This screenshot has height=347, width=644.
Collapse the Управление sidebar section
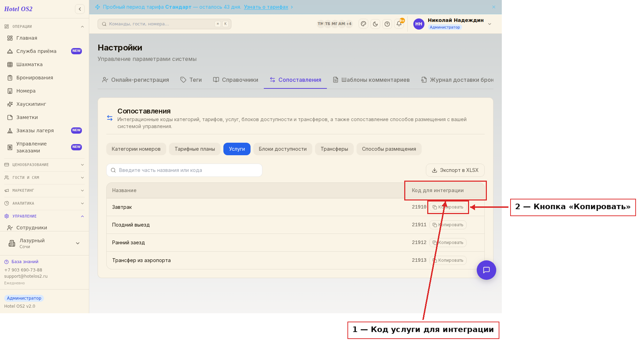pos(44,216)
